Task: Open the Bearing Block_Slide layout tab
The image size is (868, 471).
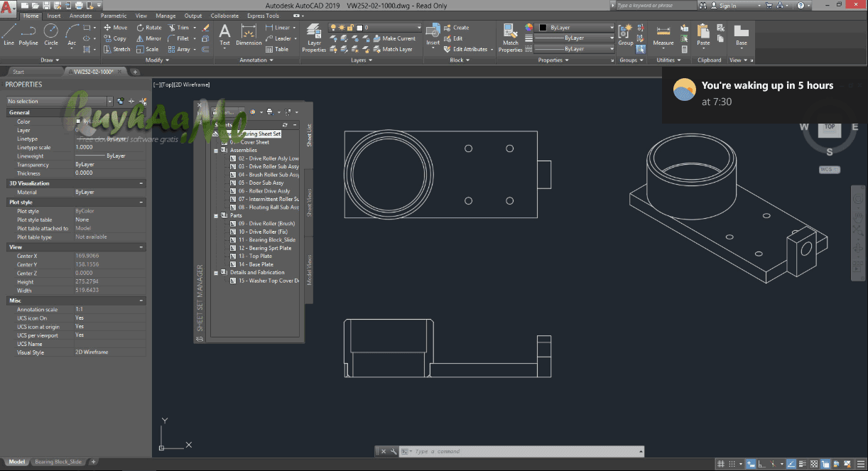Action: pos(57,462)
